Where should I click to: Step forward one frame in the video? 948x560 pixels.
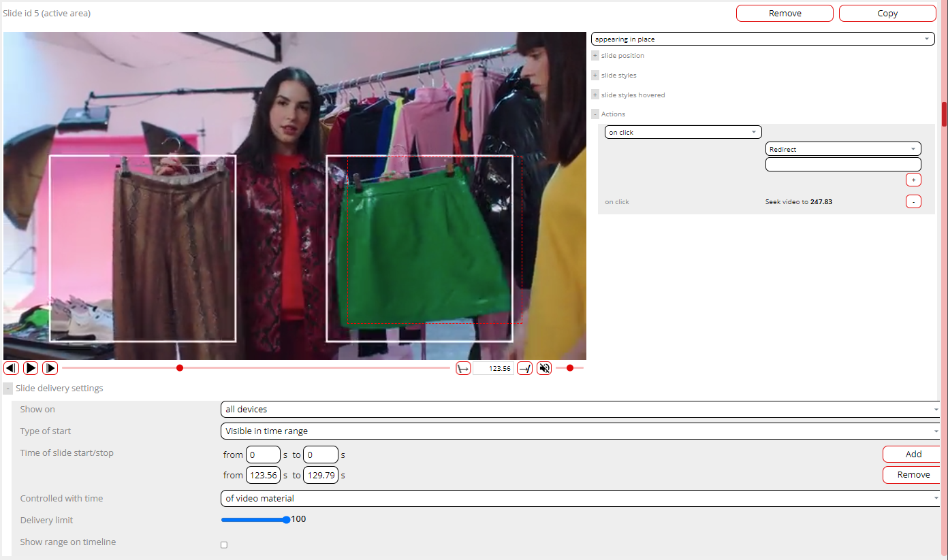[50, 368]
